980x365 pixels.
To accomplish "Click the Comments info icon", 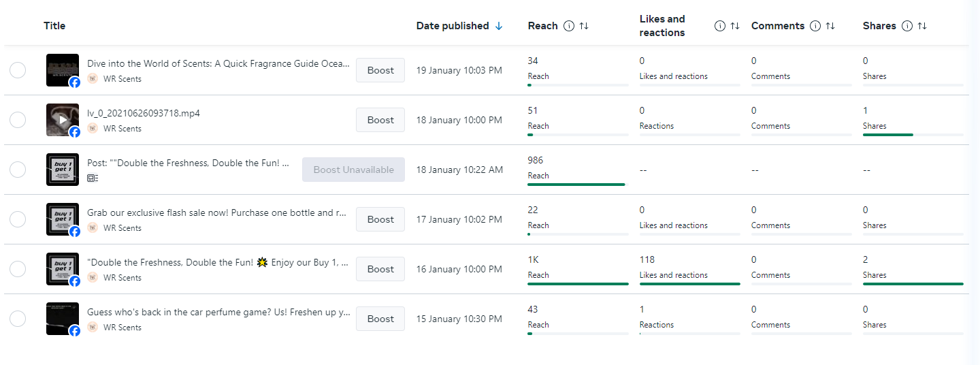I will (815, 26).
